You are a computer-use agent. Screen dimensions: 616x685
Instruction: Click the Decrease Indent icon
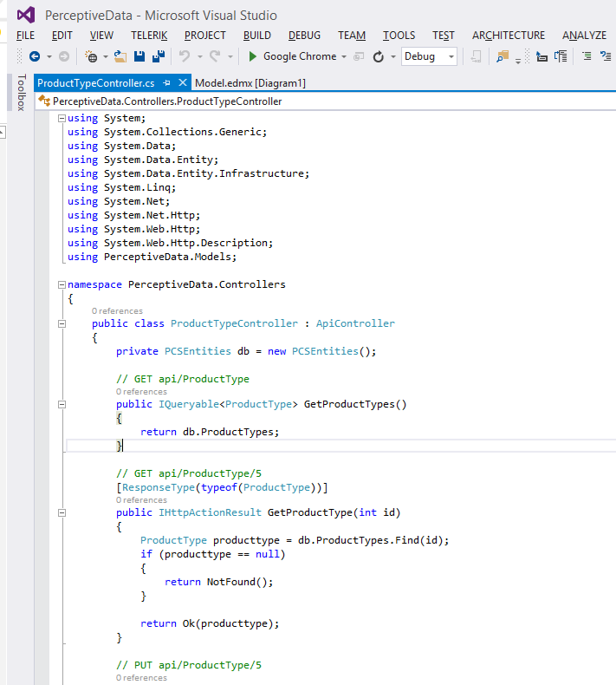click(587, 55)
